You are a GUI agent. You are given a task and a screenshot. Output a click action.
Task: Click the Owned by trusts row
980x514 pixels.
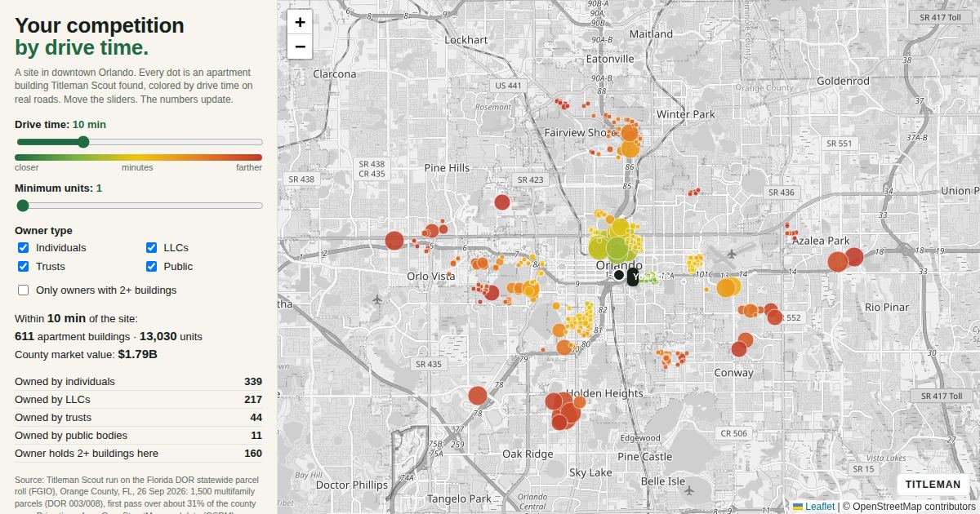click(x=138, y=418)
